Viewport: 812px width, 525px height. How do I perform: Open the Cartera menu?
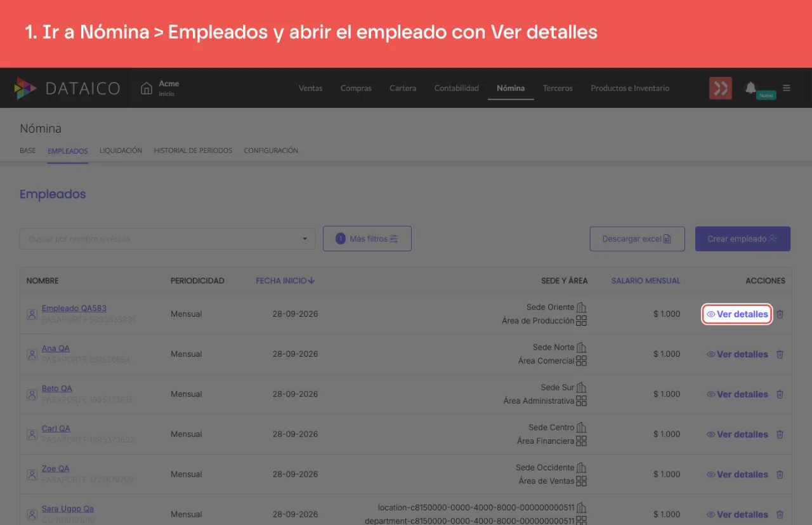[x=403, y=88]
